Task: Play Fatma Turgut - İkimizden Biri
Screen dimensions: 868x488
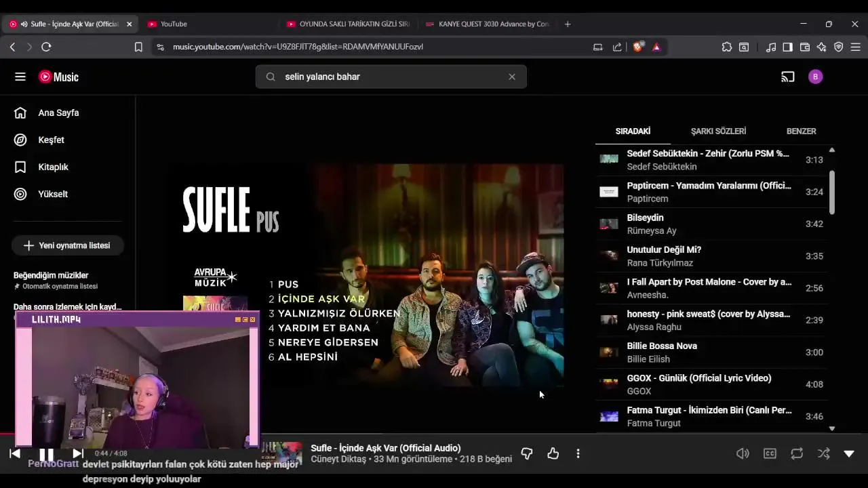Action: [711, 416]
